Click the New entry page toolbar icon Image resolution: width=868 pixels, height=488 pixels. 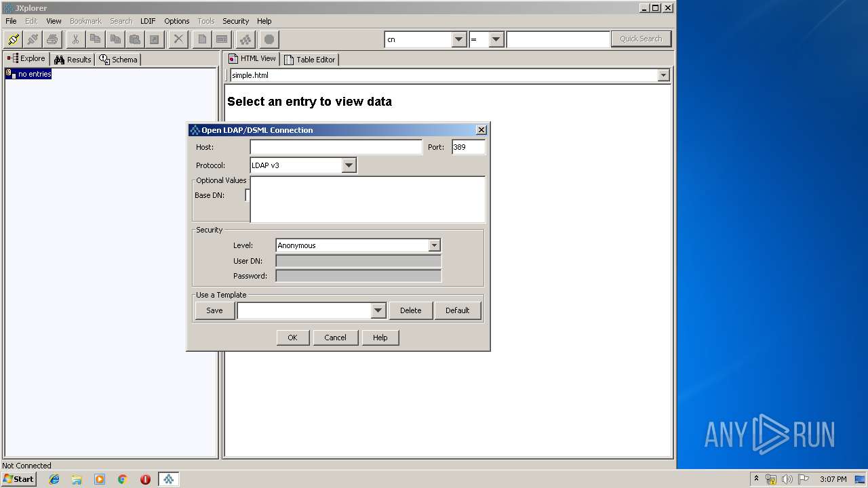201,39
